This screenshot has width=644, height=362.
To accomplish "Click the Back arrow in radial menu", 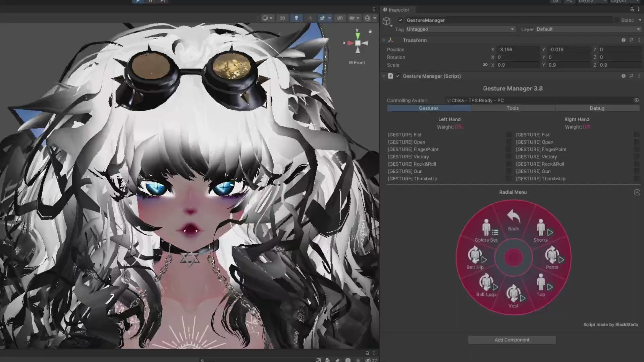I will click(x=513, y=220).
